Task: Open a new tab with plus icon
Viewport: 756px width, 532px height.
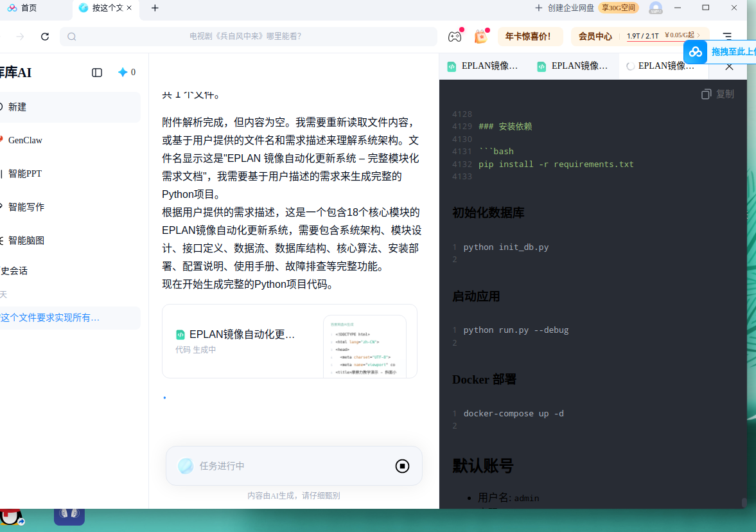Action: pos(155,8)
